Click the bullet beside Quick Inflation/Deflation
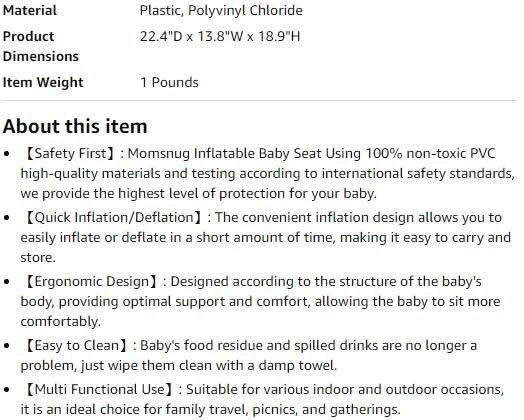Viewport: 524px width, 420px height. [x=7, y=218]
